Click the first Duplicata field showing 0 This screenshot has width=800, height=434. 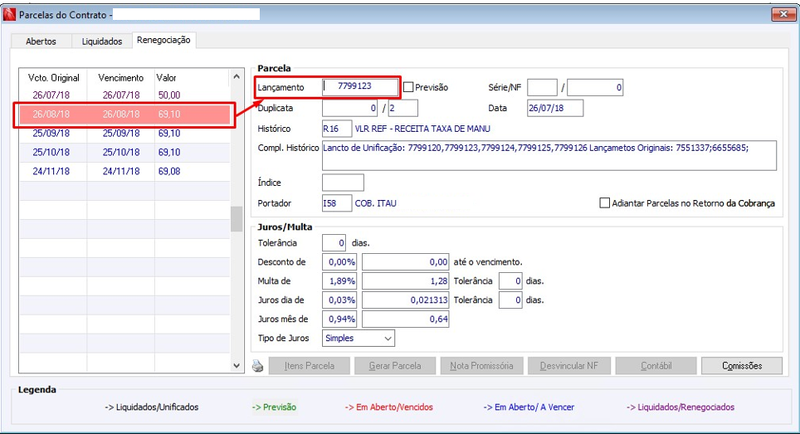coord(350,108)
